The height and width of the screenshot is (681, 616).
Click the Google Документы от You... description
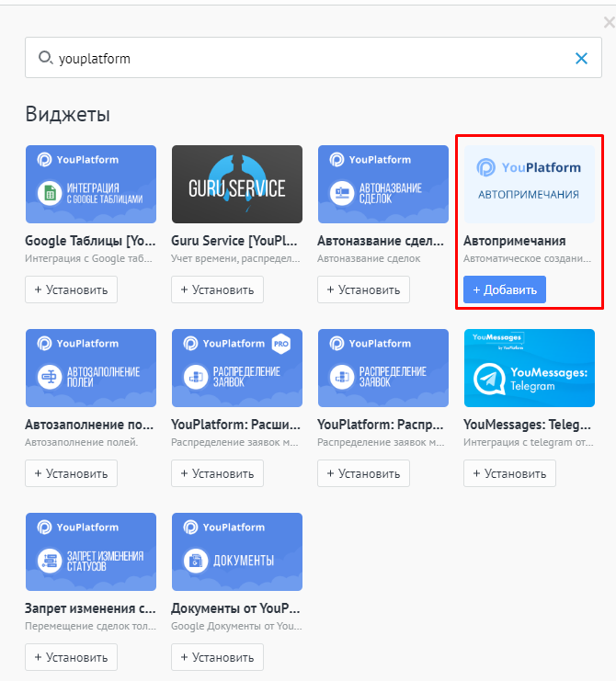click(236, 626)
